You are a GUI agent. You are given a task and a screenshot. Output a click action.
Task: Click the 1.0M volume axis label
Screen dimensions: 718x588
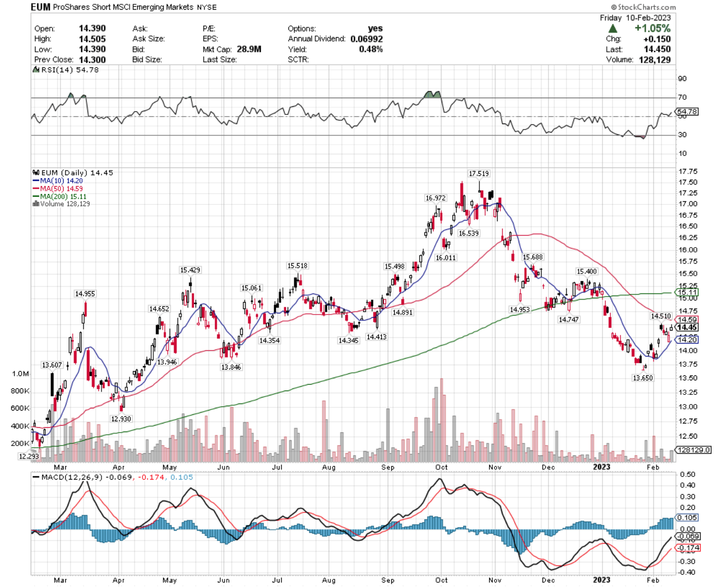coord(21,374)
